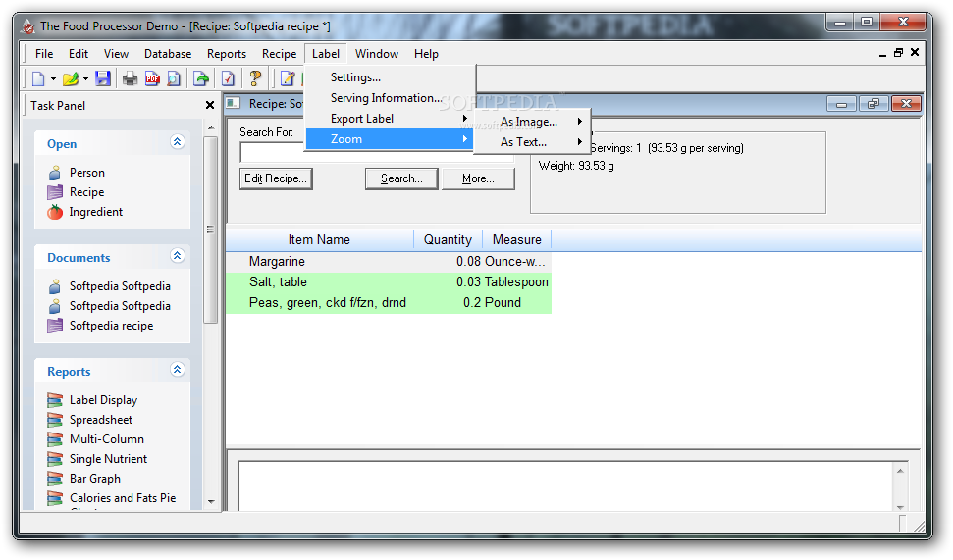Open the New document dropdown arrow
Image resolution: width=953 pixels, height=560 pixels.
pos(53,79)
